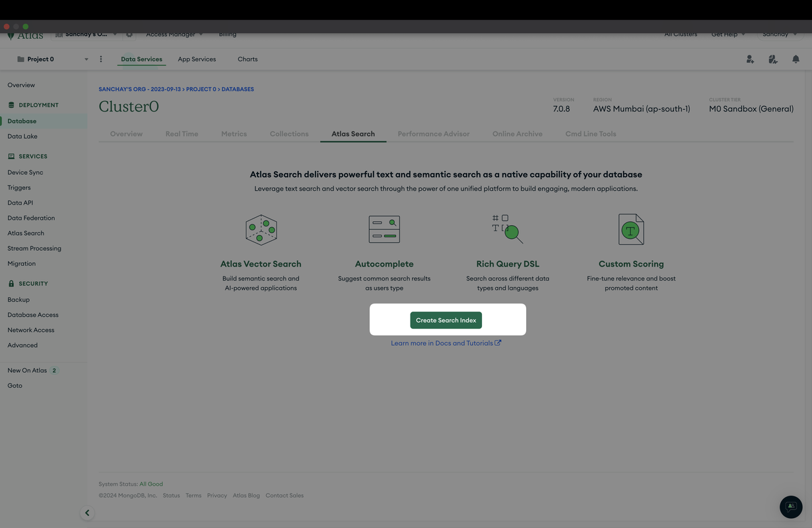This screenshot has width=812, height=528.
Task: Click the Atlas Vector Search cube icon
Action: click(261, 229)
